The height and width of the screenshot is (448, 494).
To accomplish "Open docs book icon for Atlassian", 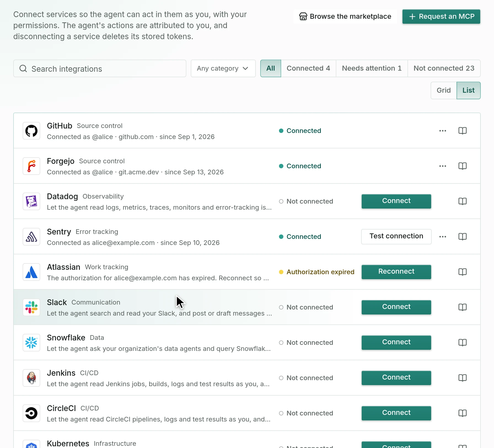I will coord(462,272).
